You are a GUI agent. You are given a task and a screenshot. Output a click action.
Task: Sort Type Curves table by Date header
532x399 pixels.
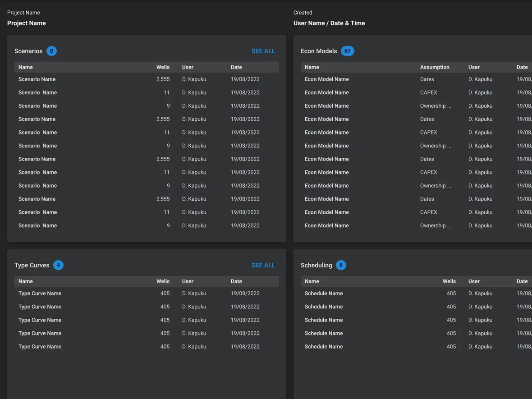tap(236, 281)
